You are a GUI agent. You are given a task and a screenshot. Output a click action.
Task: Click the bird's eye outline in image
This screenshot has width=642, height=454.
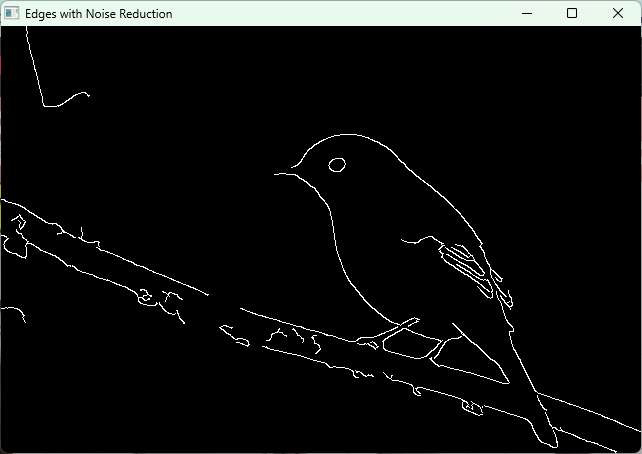point(337,165)
